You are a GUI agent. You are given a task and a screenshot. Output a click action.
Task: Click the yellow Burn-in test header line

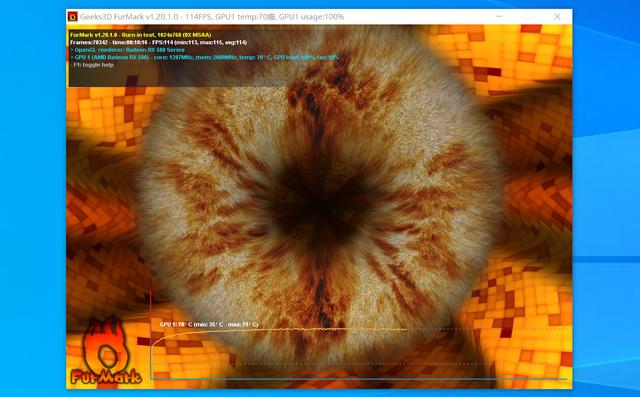(140, 35)
